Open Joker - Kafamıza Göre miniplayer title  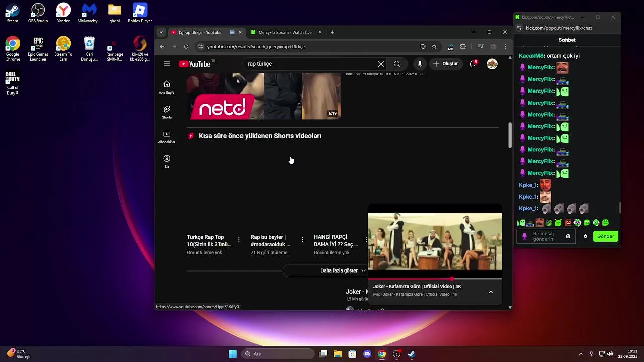(x=417, y=286)
